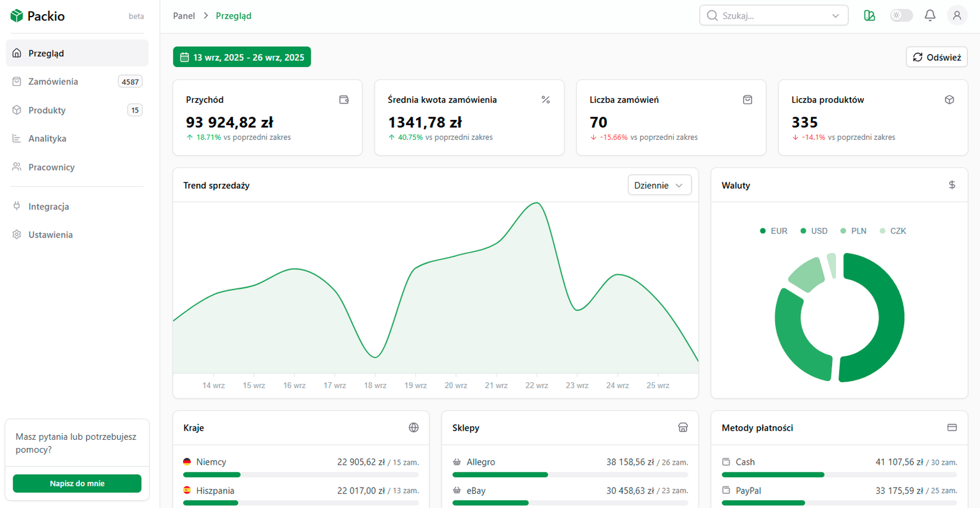Open the date range picker 13 wrz - 26 wrz
The width and height of the screenshot is (980, 508).
[x=242, y=57]
